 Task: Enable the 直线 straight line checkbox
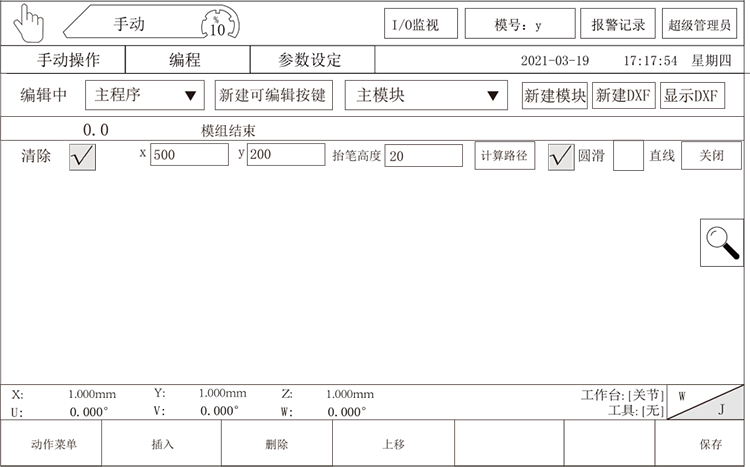(628, 157)
